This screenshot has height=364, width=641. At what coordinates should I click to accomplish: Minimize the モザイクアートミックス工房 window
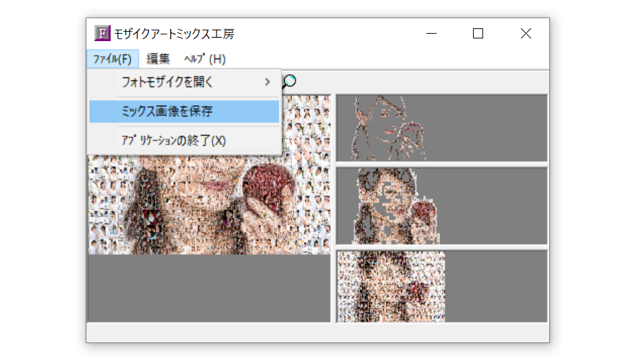[431, 34]
